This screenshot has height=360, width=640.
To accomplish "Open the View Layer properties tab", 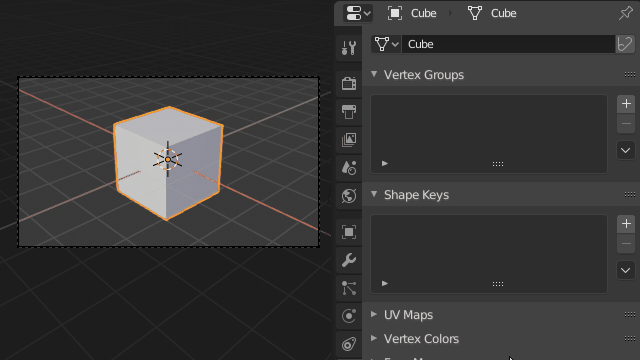I will click(349, 140).
